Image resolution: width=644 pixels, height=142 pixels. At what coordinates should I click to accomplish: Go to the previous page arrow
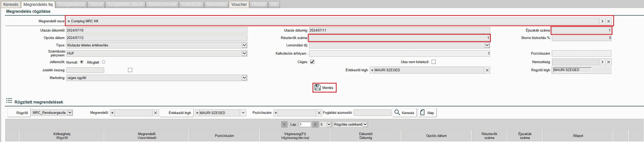(x=284, y=124)
